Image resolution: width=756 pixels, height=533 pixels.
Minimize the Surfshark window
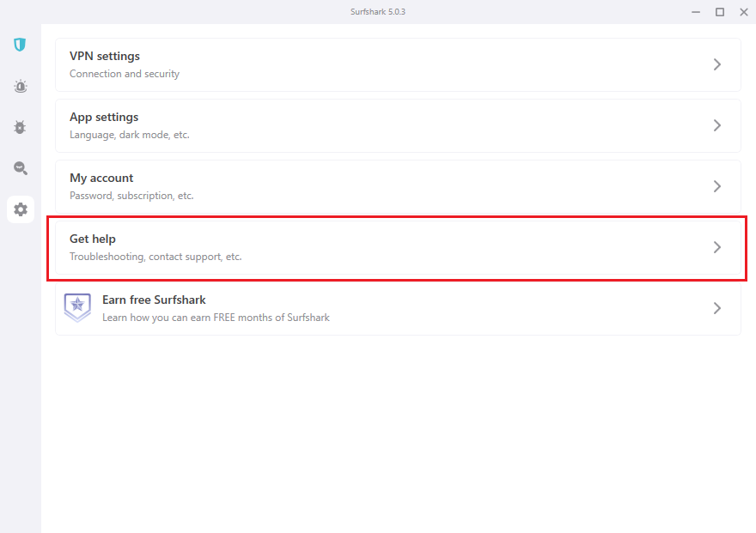click(x=696, y=11)
